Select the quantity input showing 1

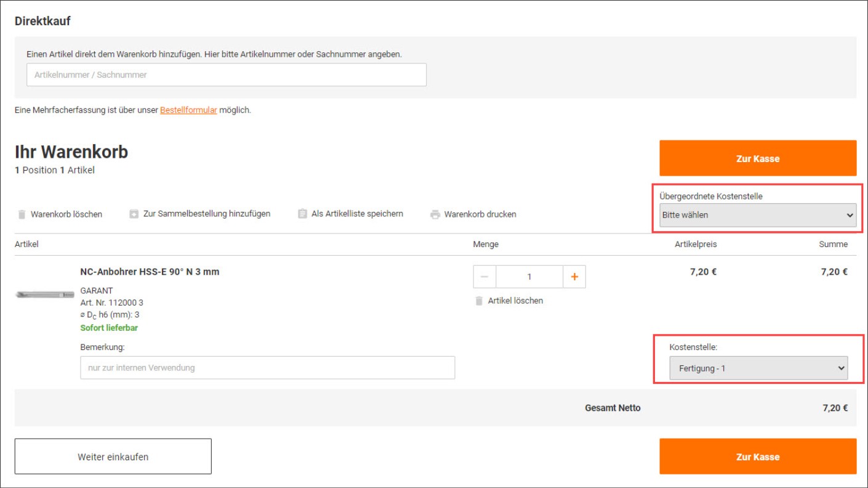click(529, 277)
